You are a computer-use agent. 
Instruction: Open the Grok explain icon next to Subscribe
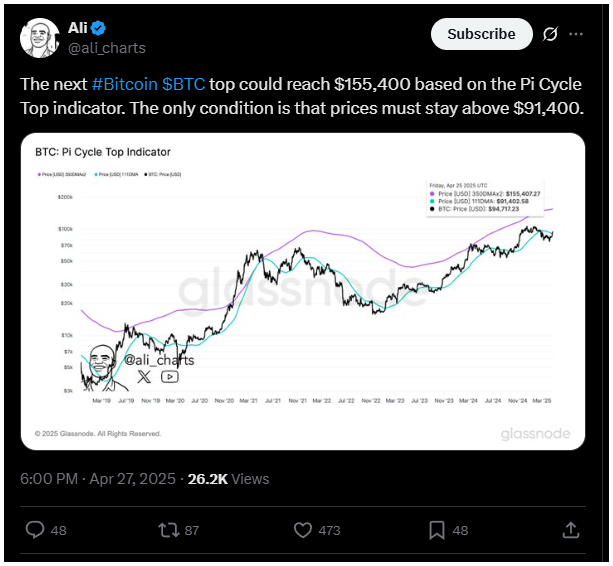click(550, 34)
